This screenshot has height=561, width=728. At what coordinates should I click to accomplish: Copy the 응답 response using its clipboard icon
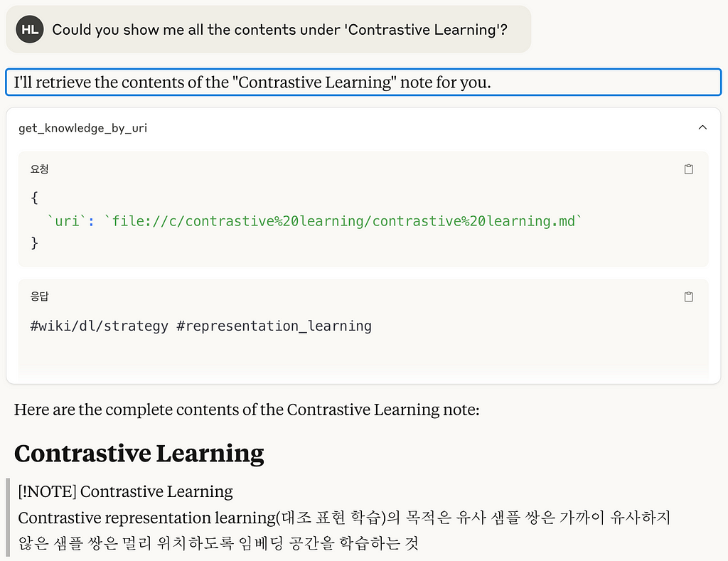688,296
